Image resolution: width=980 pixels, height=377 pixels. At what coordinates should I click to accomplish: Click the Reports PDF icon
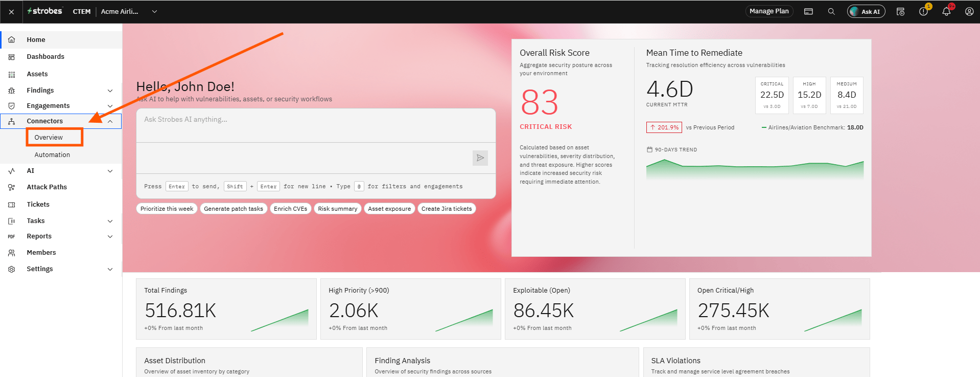[x=11, y=236]
